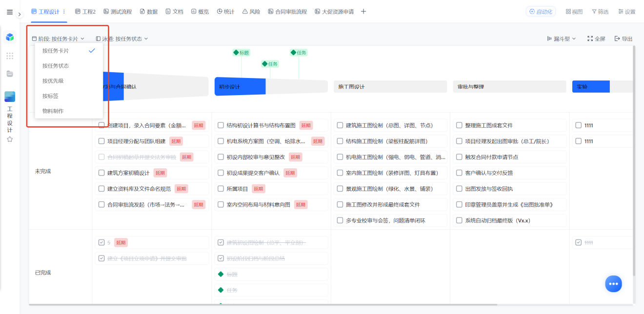
Task: Open the folder icon in sidebar
Action: point(10,74)
